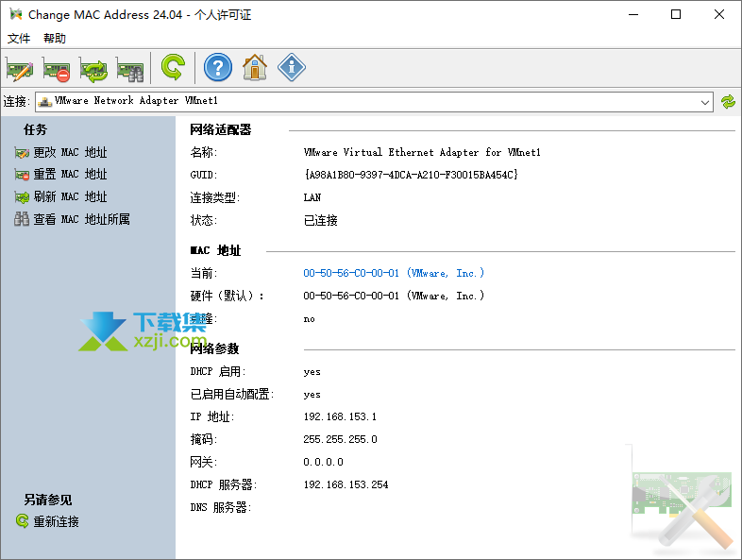Image resolution: width=742 pixels, height=560 pixels.
Task: Click the home page house icon
Action: (255, 67)
